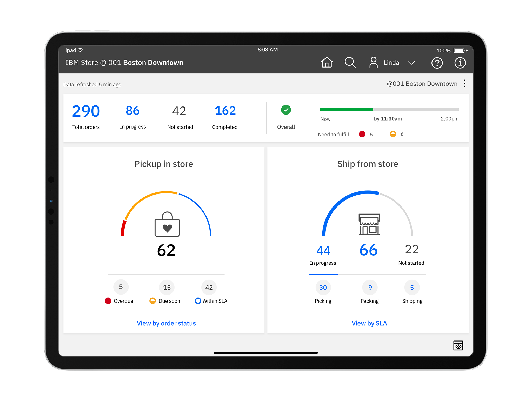Open Help question mark icon
The width and height of the screenshot is (532, 401).
click(437, 63)
